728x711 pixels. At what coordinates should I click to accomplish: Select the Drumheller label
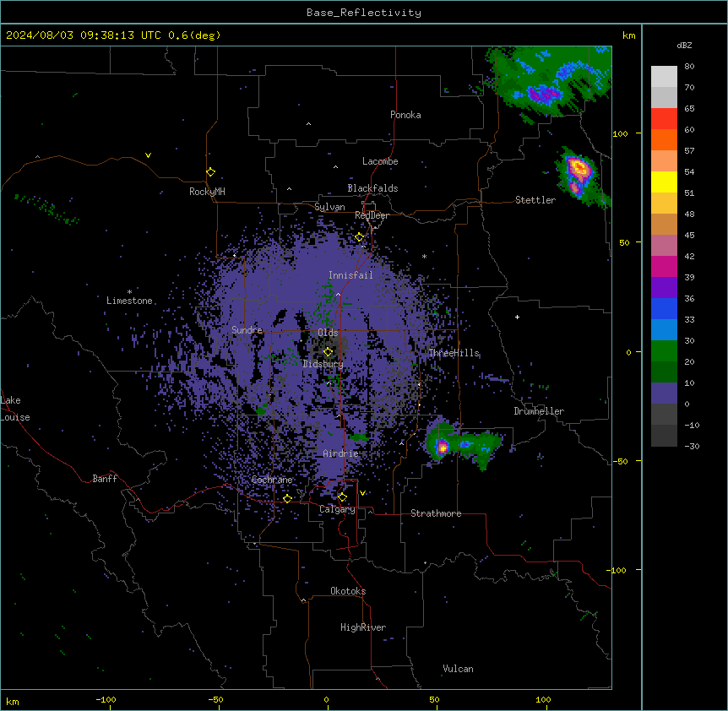[539, 411]
